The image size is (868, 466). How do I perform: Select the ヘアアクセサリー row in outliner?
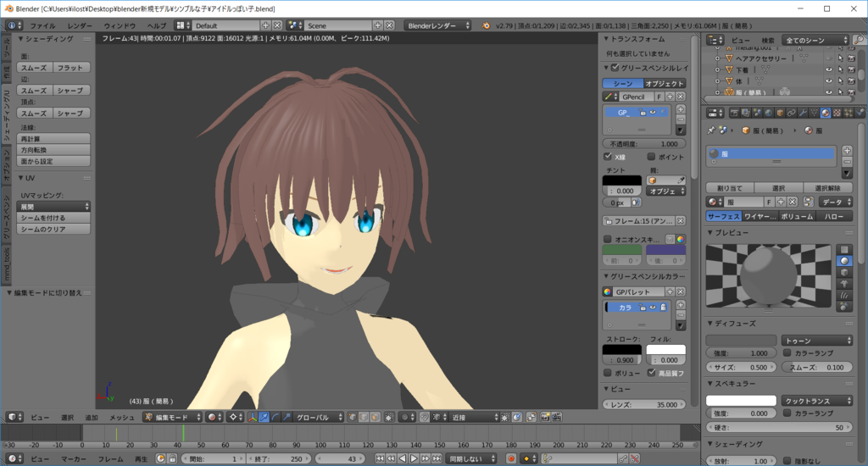point(760,58)
